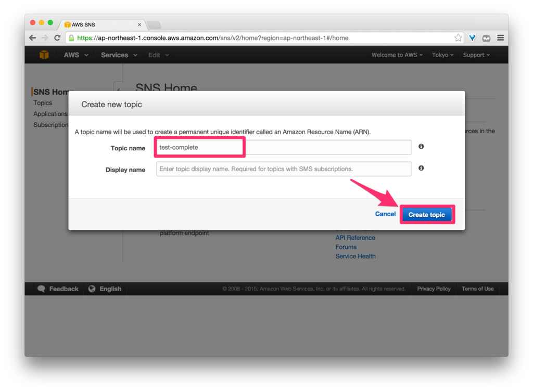Click the browser address bar URL
The height and width of the screenshot is (392, 533).
click(213, 38)
